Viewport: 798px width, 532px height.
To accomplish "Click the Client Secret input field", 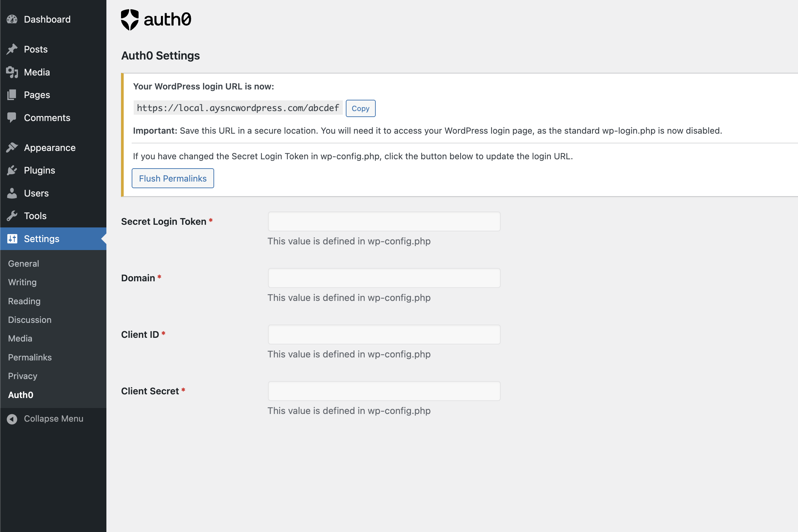I will point(384,391).
